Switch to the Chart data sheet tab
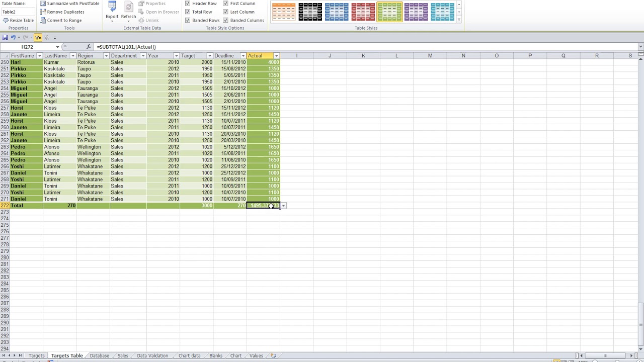This screenshot has width=644, height=362. pyautogui.click(x=189, y=356)
